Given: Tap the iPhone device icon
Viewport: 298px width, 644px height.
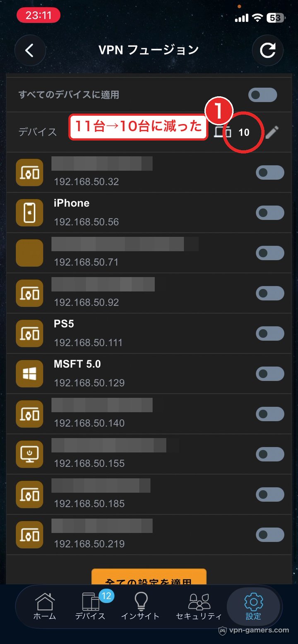Looking at the screenshot, I should [29, 212].
